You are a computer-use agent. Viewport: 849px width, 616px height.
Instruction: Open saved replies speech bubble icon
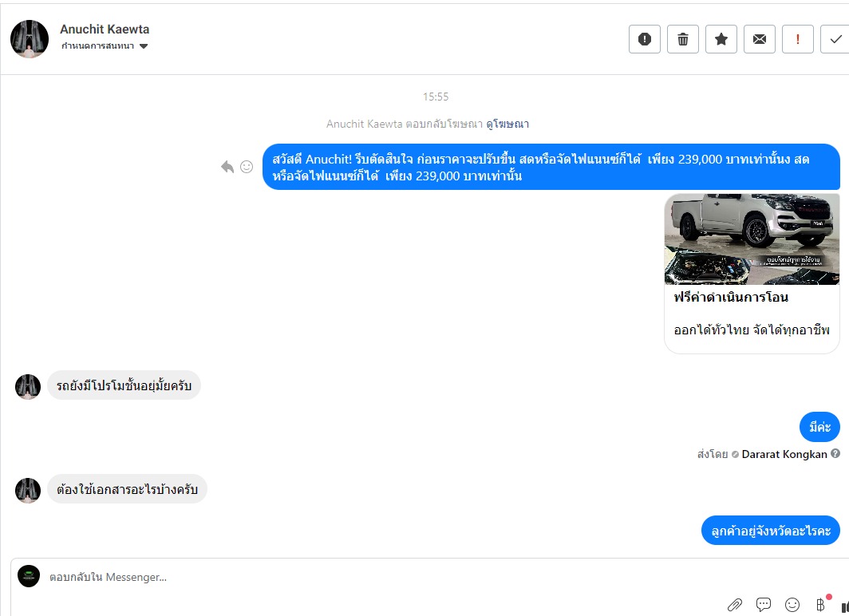click(764, 604)
